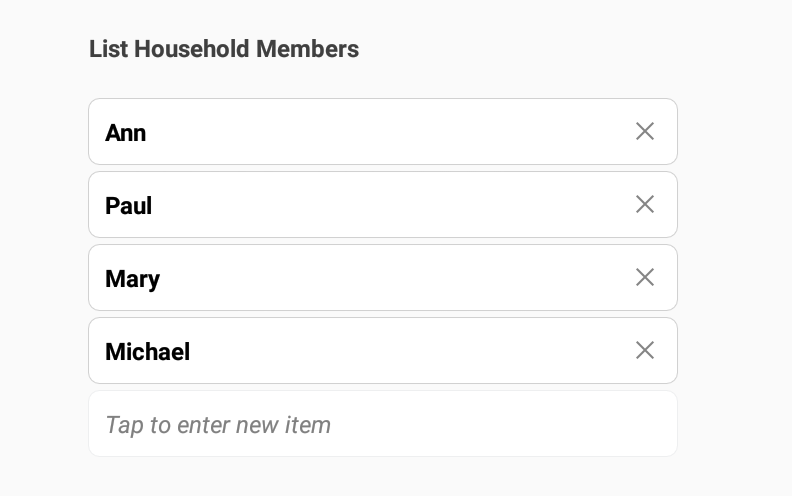Click the X icon beside Mary

click(645, 277)
